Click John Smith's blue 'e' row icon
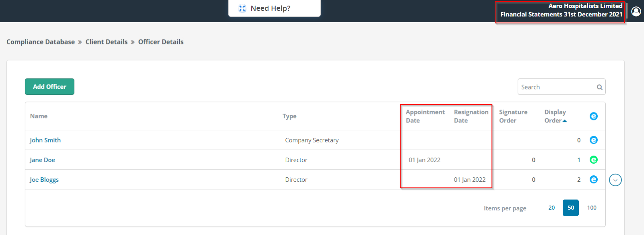 [x=594, y=140]
